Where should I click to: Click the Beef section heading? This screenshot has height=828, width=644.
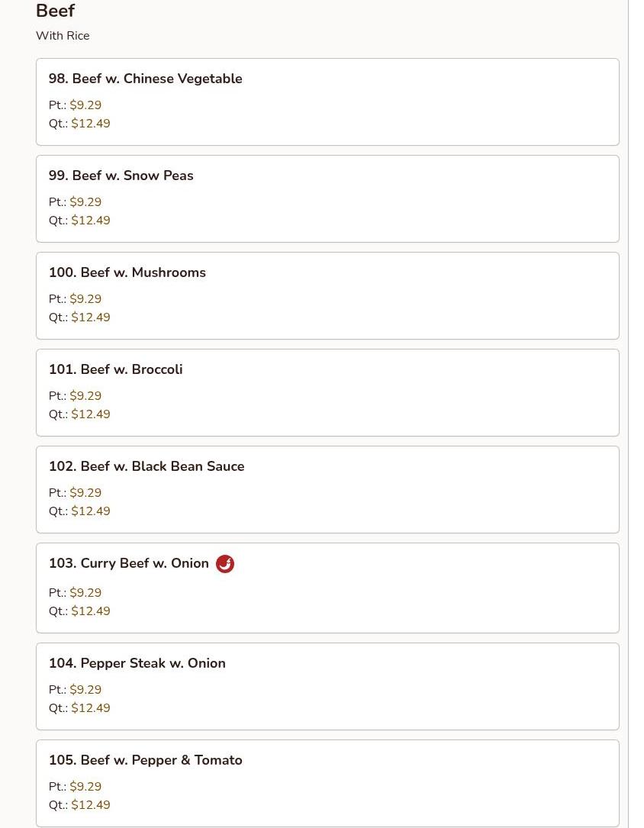click(56, 11)
